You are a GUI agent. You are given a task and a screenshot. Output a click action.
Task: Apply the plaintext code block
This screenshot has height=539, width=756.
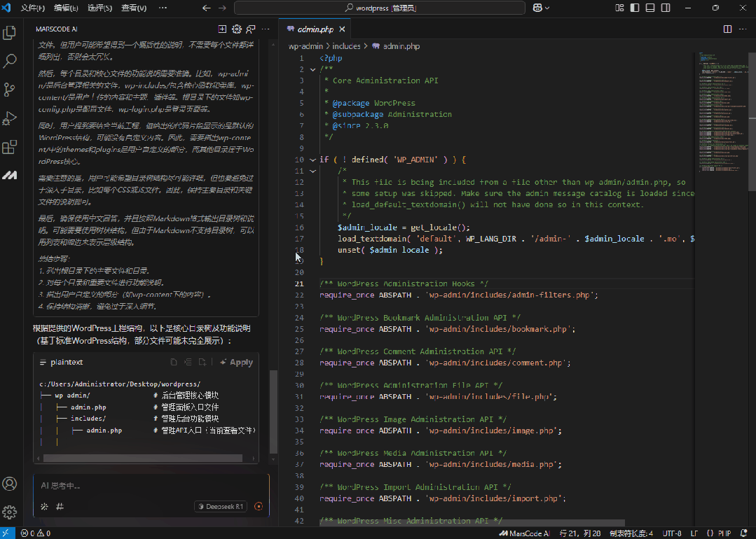tap(236, 362)
